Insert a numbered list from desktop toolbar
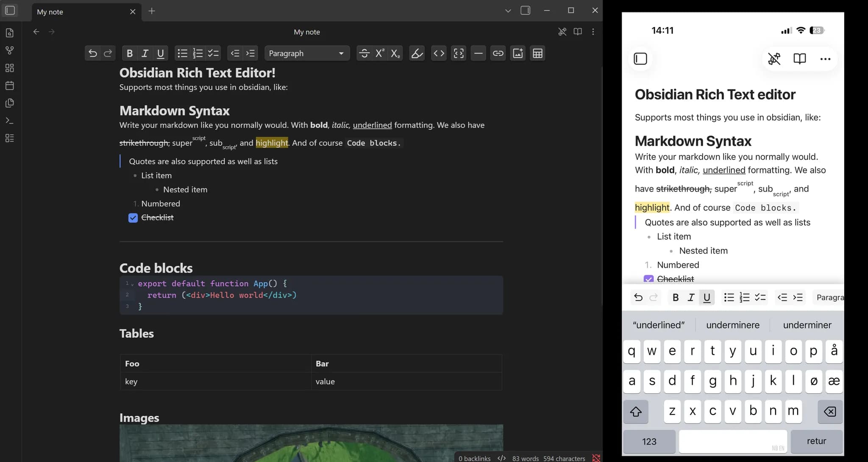The height and width of the screenshot is (462, 868). 198,53
